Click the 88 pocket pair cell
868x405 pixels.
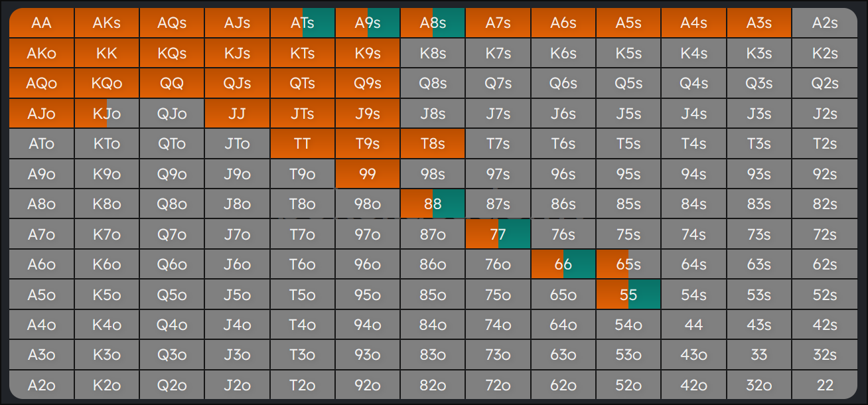(x=432, y=204)
